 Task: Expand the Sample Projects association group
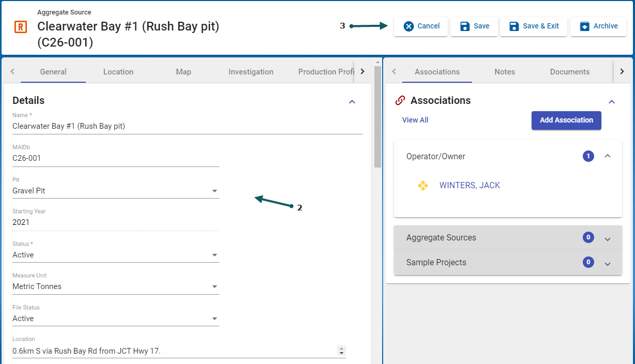point(608,263)
